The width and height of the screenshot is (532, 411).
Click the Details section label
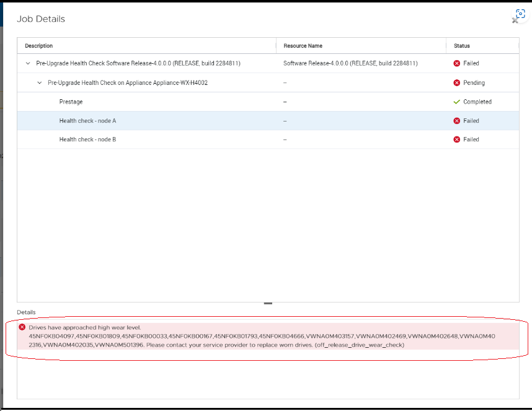(26, 312)
